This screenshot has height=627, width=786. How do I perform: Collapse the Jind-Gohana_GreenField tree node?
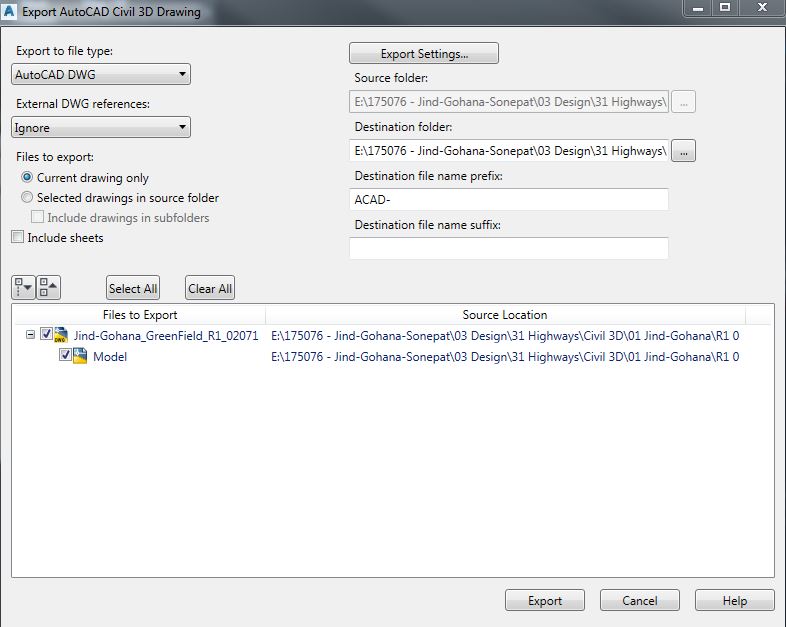(x=31, y=334)
